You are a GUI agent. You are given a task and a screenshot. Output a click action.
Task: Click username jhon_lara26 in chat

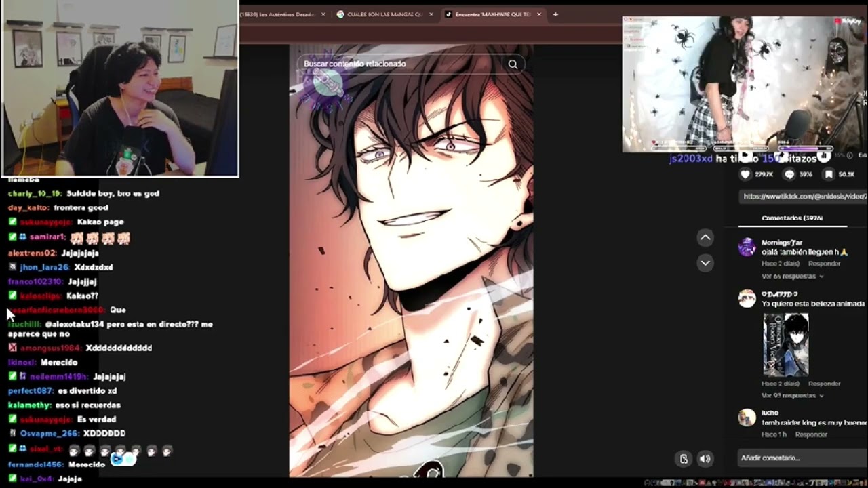pos(45,267)
